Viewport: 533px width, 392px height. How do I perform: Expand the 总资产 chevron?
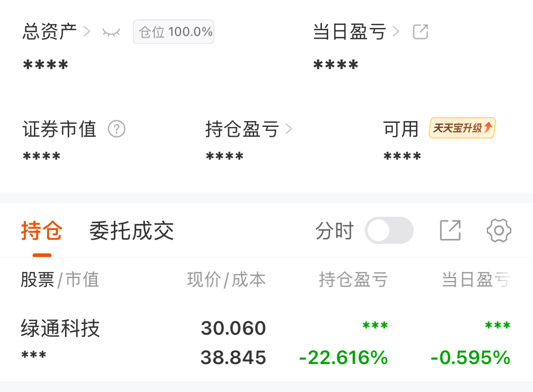(87, 32)
